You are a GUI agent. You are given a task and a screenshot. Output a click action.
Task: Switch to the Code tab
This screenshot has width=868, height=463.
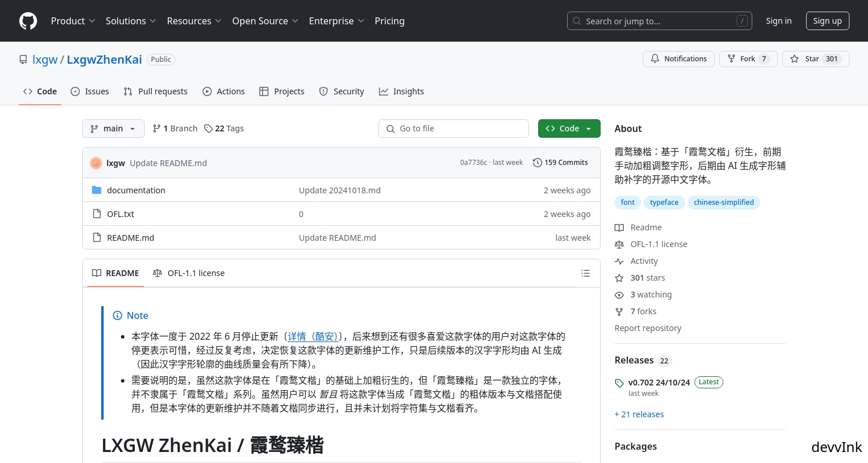(40, 91)
